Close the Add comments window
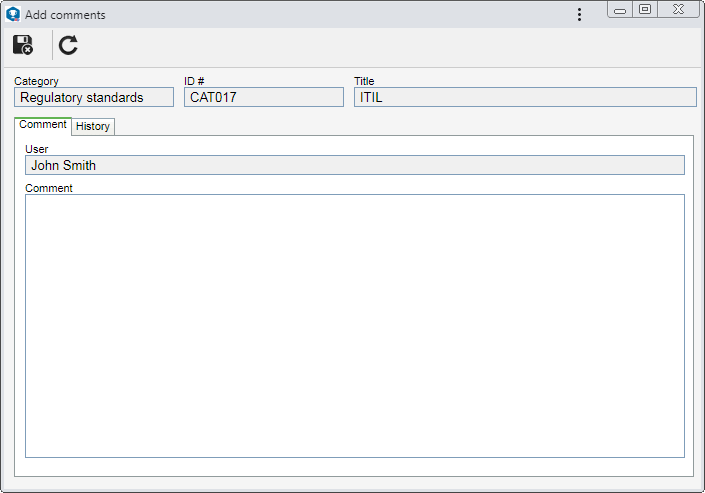Screen dimensions: 705x493 (678, 10)
